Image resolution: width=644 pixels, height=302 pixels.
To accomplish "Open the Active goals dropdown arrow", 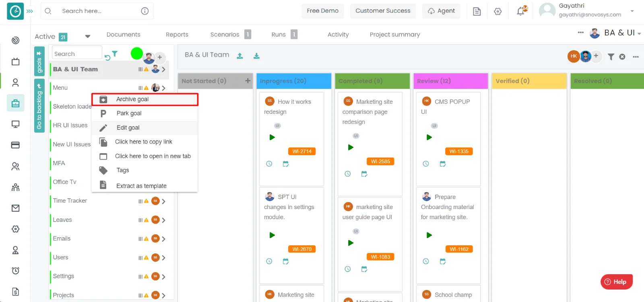I will click(88, 37).
